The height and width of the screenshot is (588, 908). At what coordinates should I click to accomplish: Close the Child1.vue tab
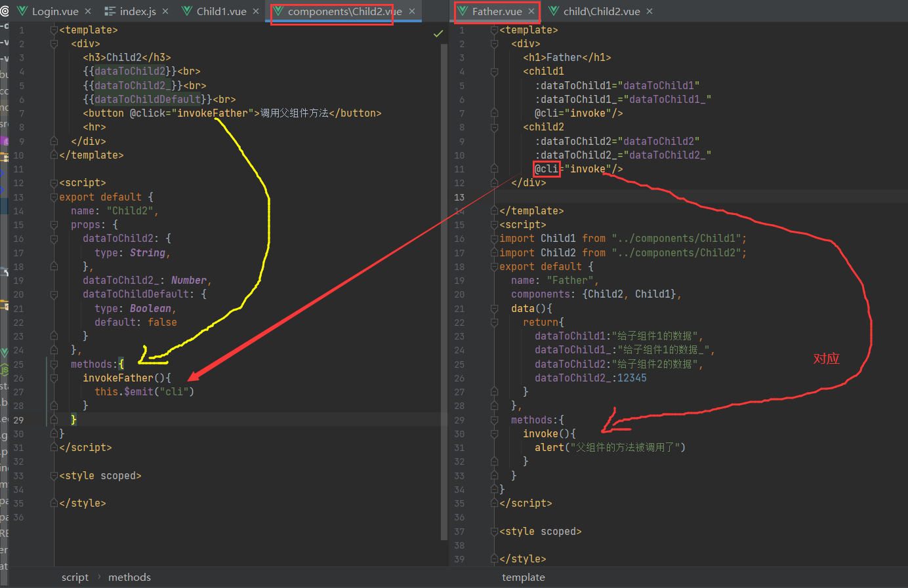tap(256, 11)
